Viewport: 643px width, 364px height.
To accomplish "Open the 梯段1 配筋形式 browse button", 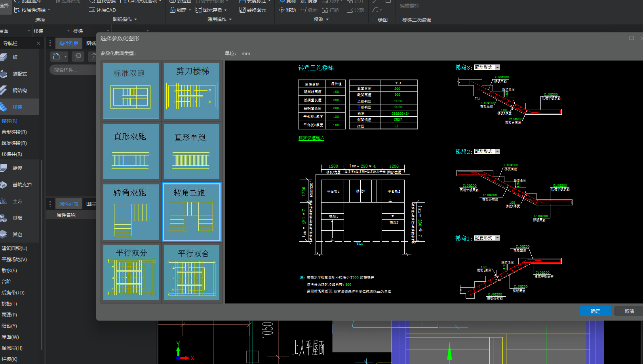I will tap(497, 238).
